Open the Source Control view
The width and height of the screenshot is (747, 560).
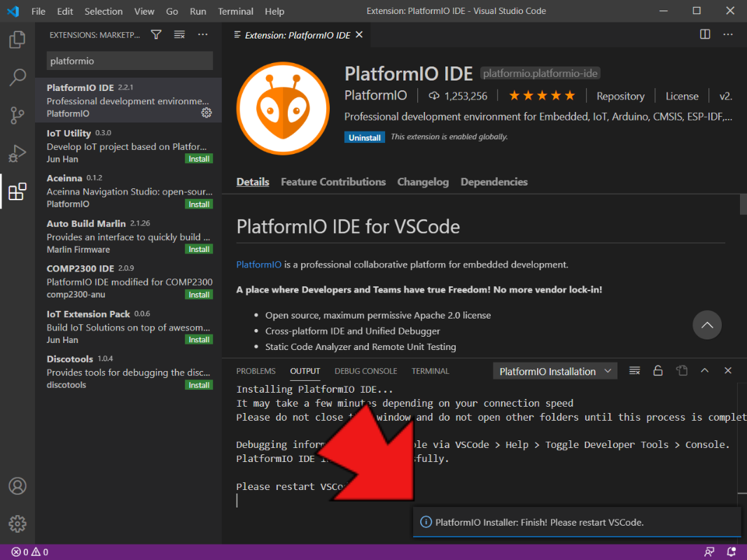[18, 115]
